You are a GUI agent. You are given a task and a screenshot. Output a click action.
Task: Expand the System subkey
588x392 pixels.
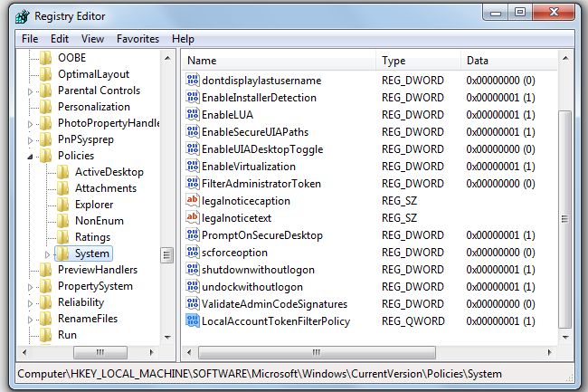47,254
